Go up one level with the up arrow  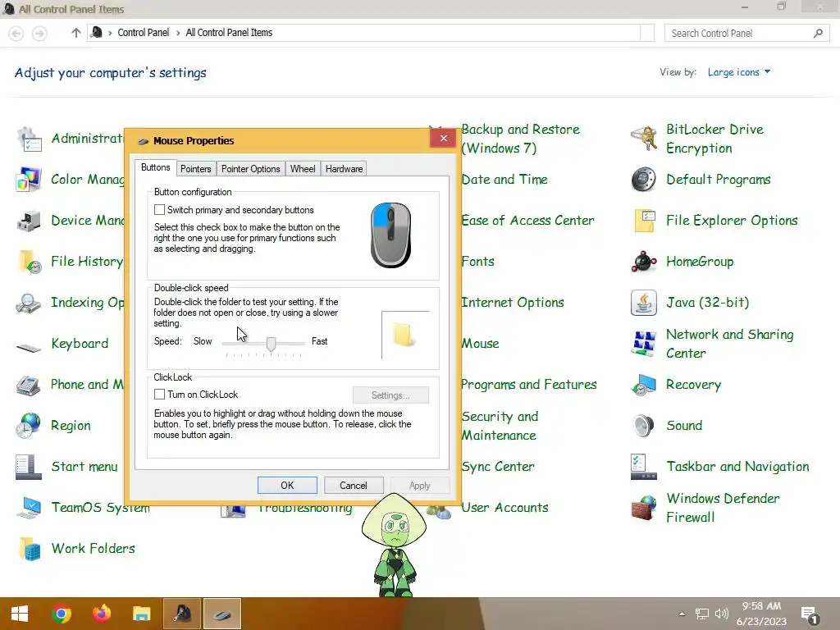click(76, 33)
